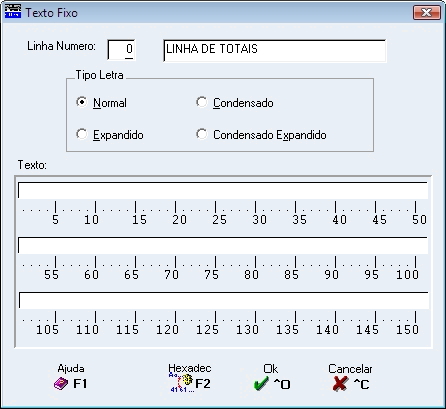Click the Hexadec label
Image resolution: width=446 pixels, height=409 pixels.
point(190,368)
